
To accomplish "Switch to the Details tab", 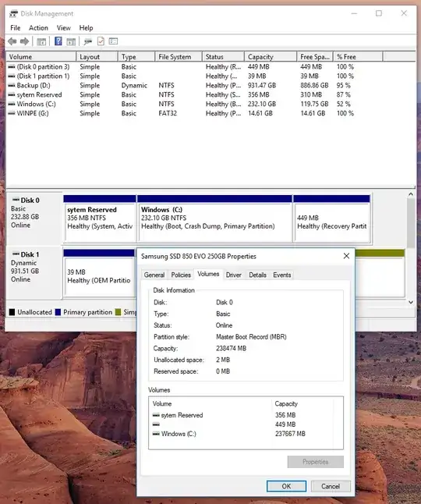I will point(257,275).
